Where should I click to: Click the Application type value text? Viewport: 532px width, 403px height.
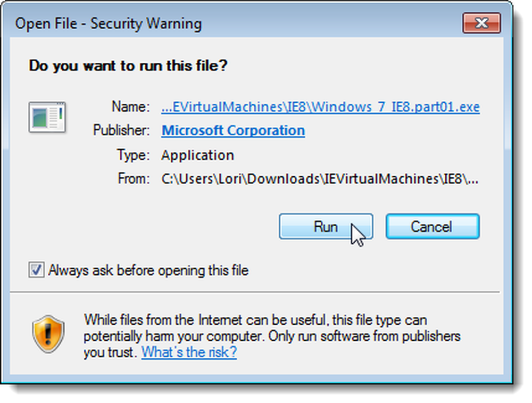pyautogui.click(x=197, y=155)
